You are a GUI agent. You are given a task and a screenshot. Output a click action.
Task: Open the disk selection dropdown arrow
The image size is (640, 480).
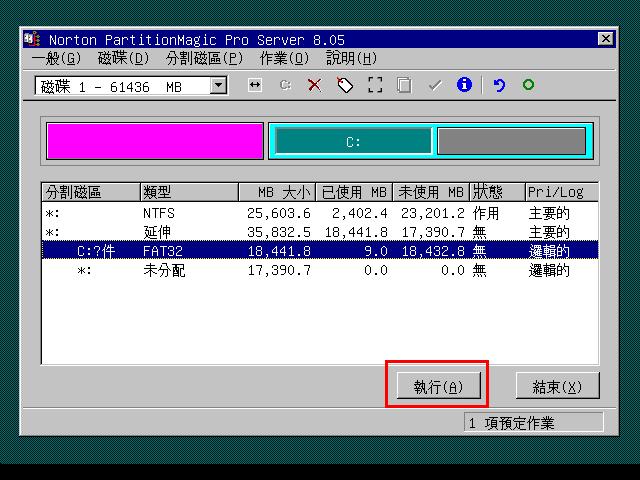(219, 86)
